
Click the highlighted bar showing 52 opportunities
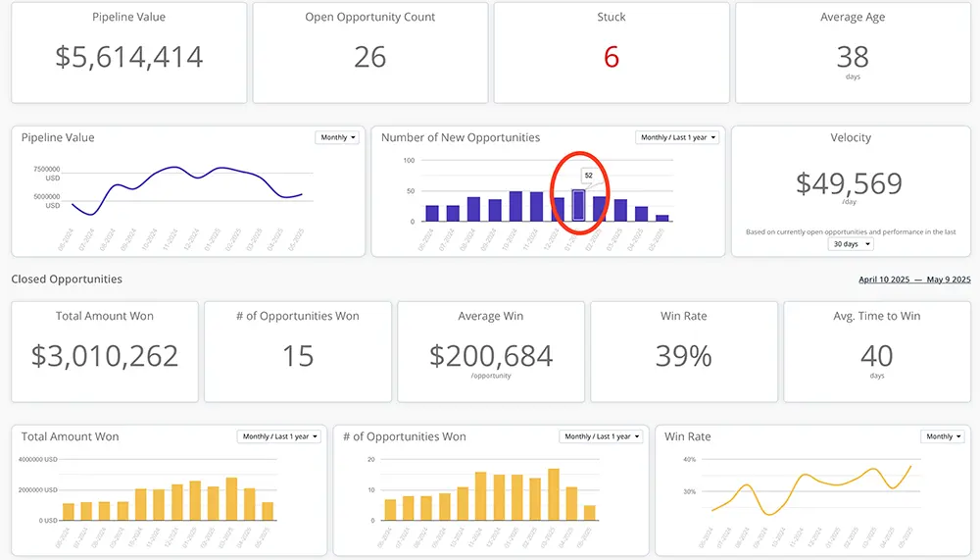(578, 206)
